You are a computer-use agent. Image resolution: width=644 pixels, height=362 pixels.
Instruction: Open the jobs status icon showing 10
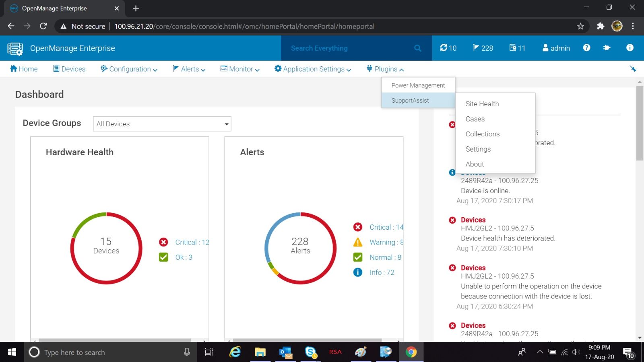(x=448, y=48)
